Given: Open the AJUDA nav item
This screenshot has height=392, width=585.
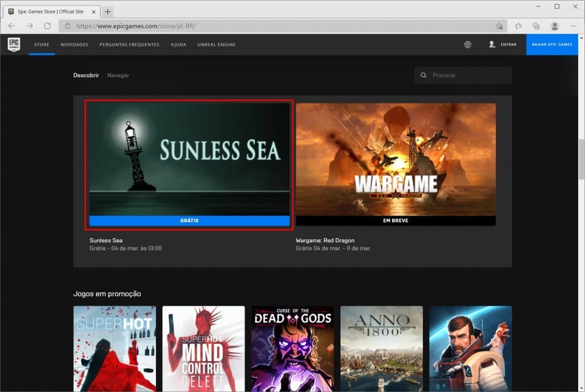Looking at the screenshot, I should pos(178,45).
